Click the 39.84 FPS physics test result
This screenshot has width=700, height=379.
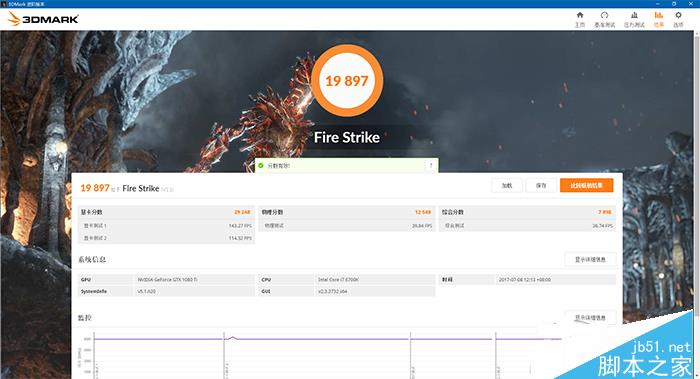[x=422, y=226]
